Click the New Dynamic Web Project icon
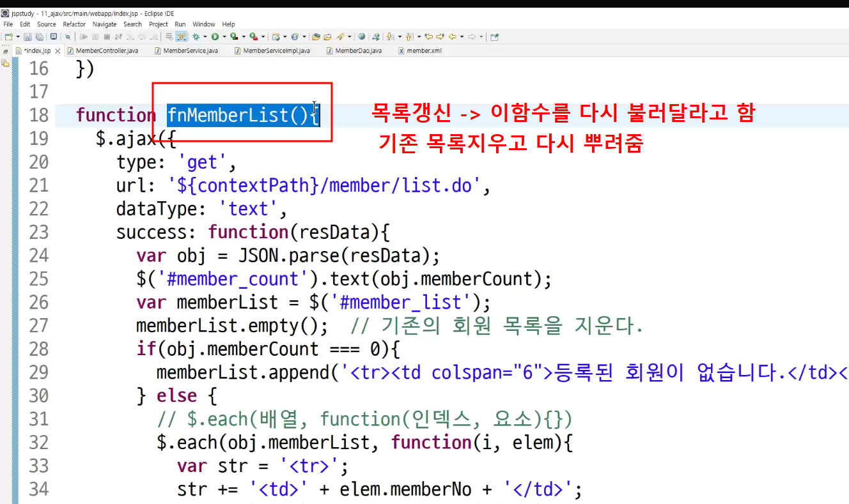 276,37
